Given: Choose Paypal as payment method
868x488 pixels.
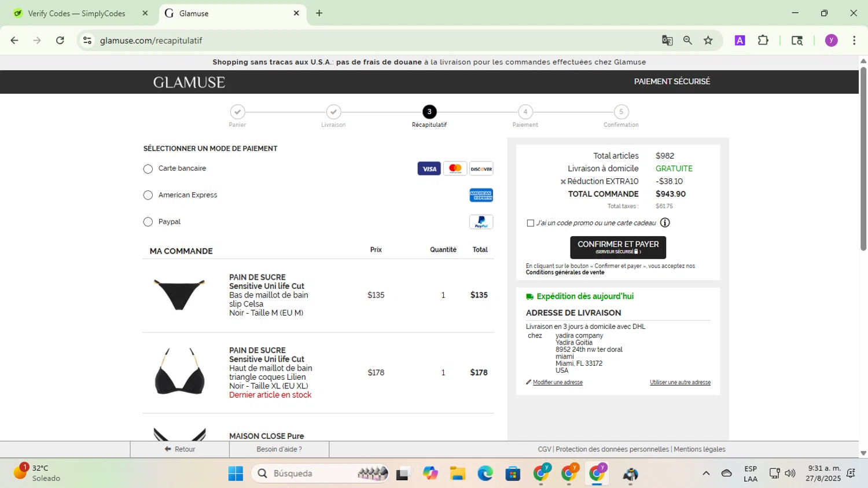Looking at the screenshot, I should click(148, 222).
